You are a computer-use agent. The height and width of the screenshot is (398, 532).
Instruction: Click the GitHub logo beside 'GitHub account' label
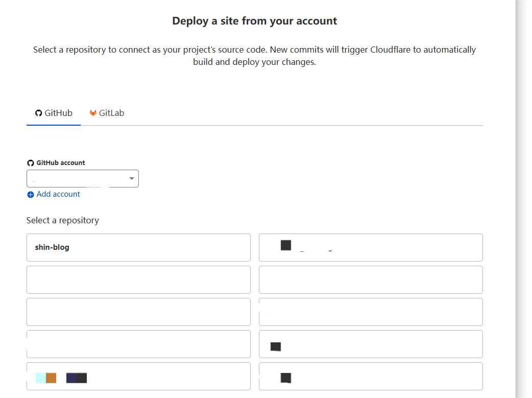(x=30, y=163)
